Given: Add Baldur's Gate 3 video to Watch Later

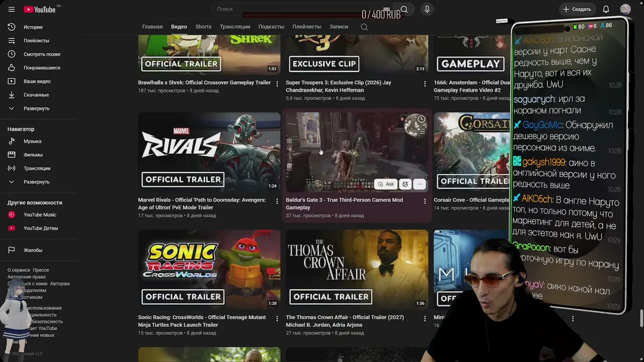Looking at the screenshot, I should tap(422, 119).
